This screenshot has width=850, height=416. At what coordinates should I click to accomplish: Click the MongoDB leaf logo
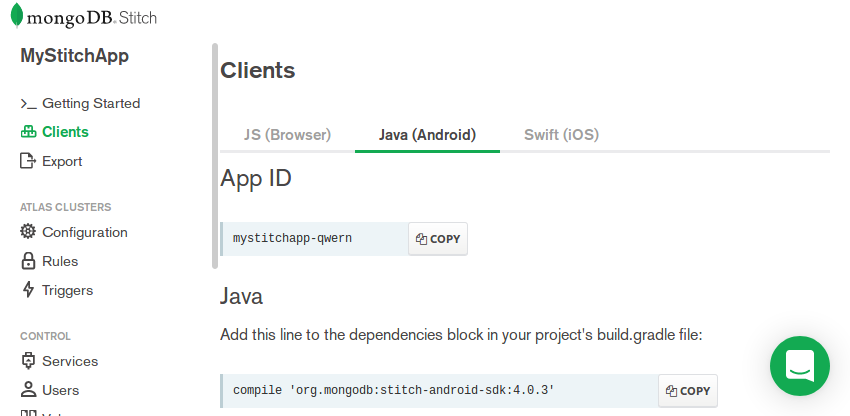tap(17, 15)
